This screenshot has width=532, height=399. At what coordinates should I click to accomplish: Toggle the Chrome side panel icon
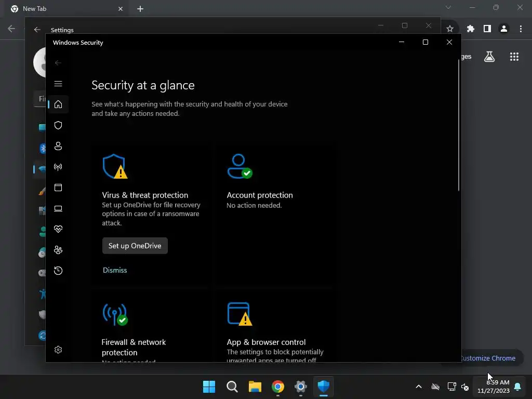487,29
